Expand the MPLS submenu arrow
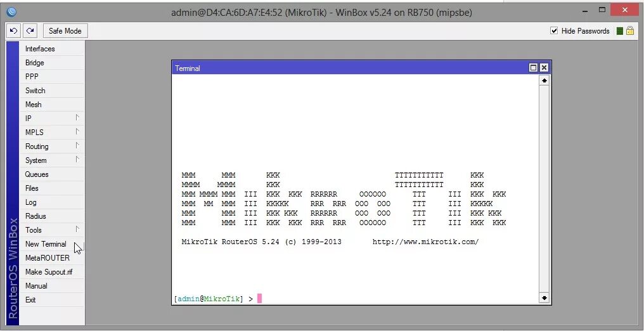 pyautogui.click(x=77, y=132)
